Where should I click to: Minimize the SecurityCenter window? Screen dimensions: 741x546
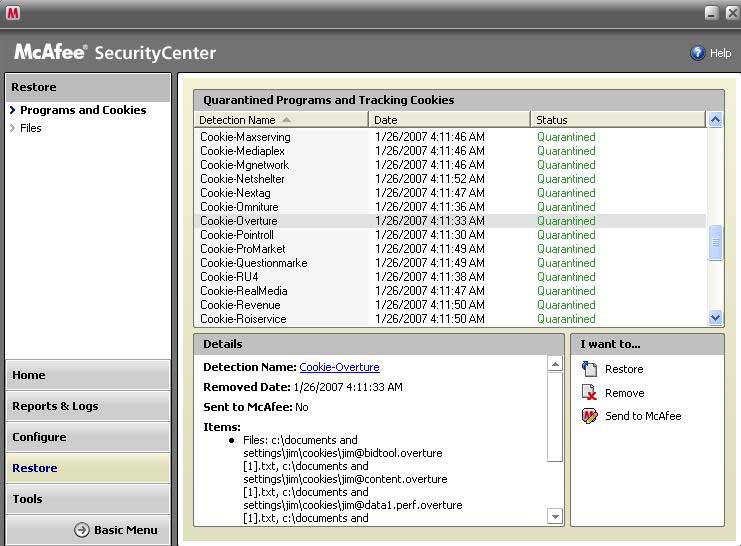pos(712,13)
